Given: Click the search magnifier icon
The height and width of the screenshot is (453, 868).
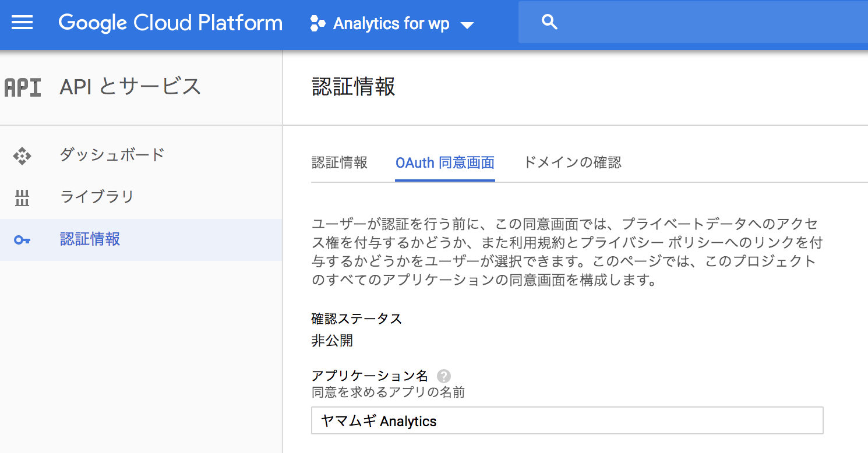Looking at the screenshot, I should (549, 23).
